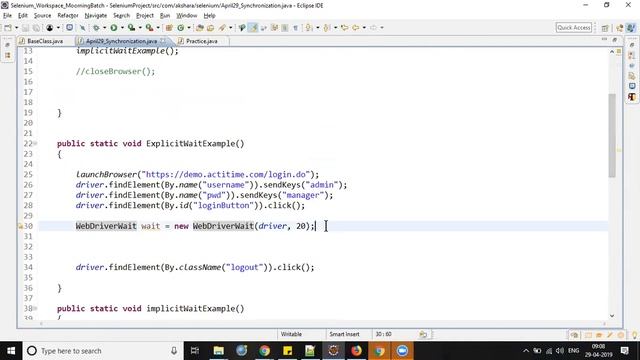Click the Writable status bar entry

[x=291, y=334]
